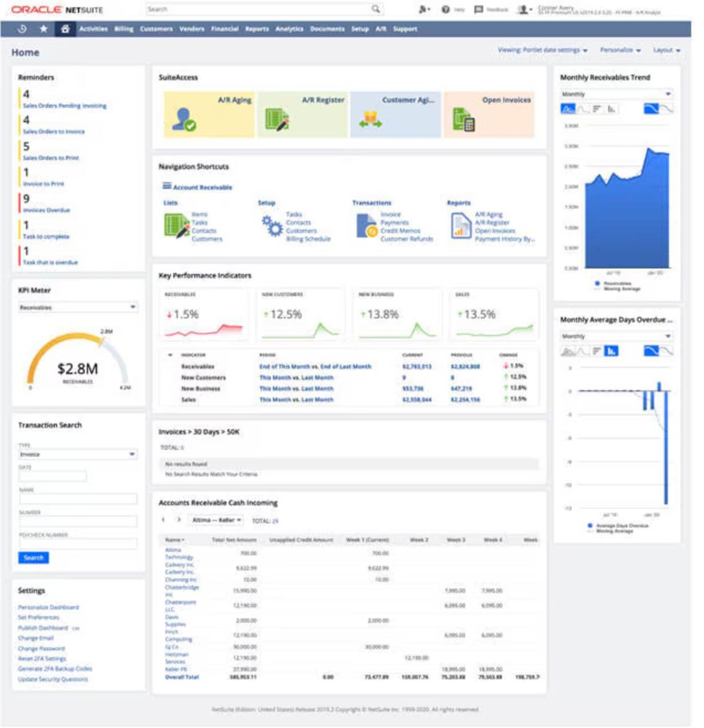Click the Setup gears shortcut icon
704x728 pixels.
pos(272,225)
